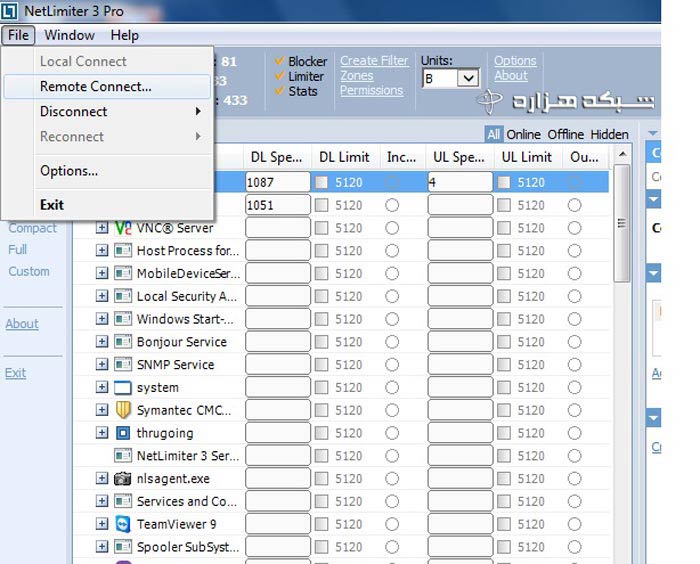Expand the Bonjour Service node

pos(102,342)
